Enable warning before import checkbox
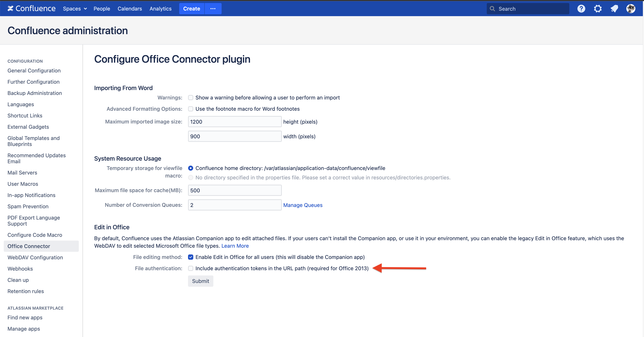This screenshot has width=644, height=337. [x=190, y=98]
